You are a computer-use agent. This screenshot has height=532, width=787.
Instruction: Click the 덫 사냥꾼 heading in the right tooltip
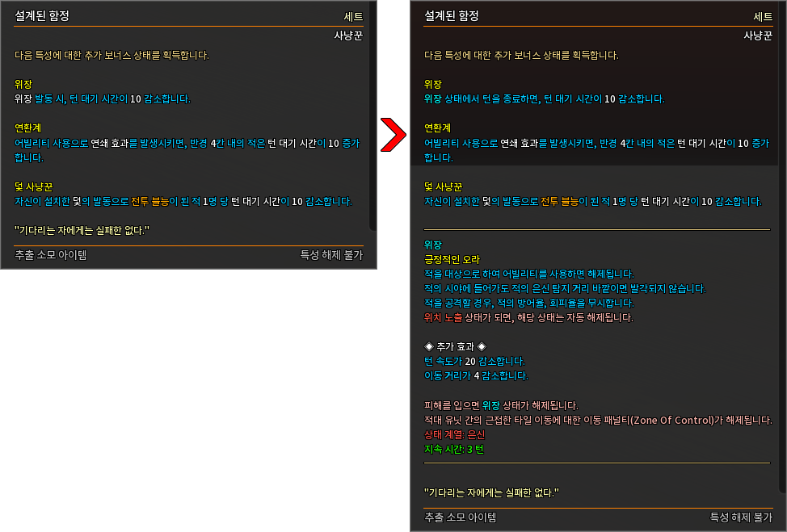443,186
